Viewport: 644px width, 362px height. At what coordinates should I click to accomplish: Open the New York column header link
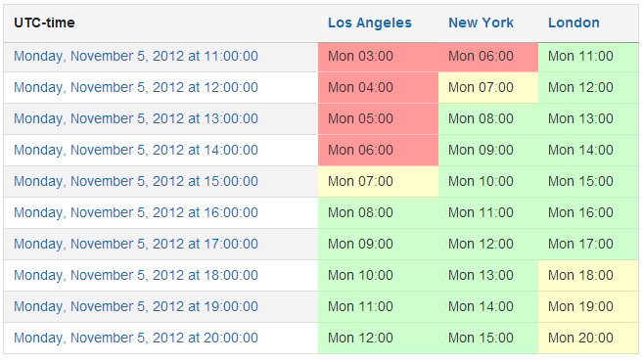481,23
